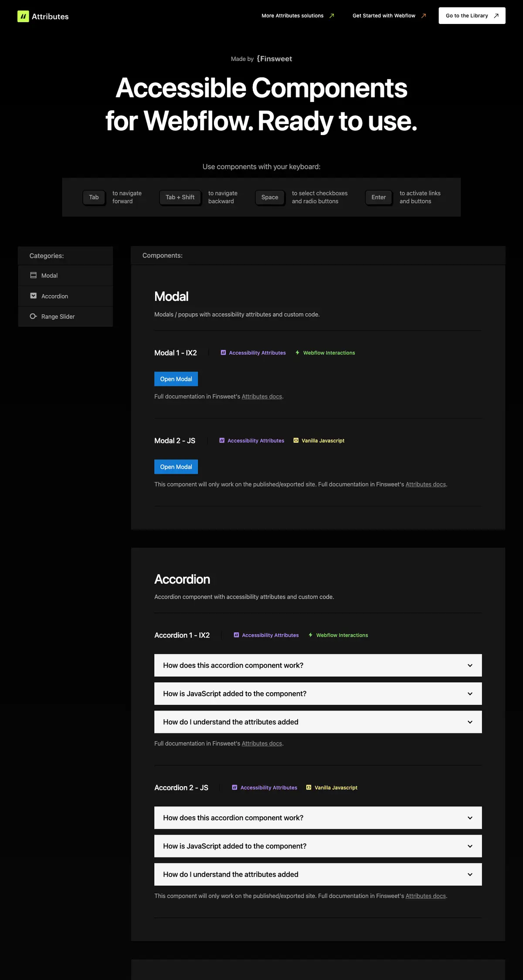Click the purple Attributes icon beside Accordion 1 - IX2
Image resolution: width=523 pixels, height=980 pixels.
point(236,635)
